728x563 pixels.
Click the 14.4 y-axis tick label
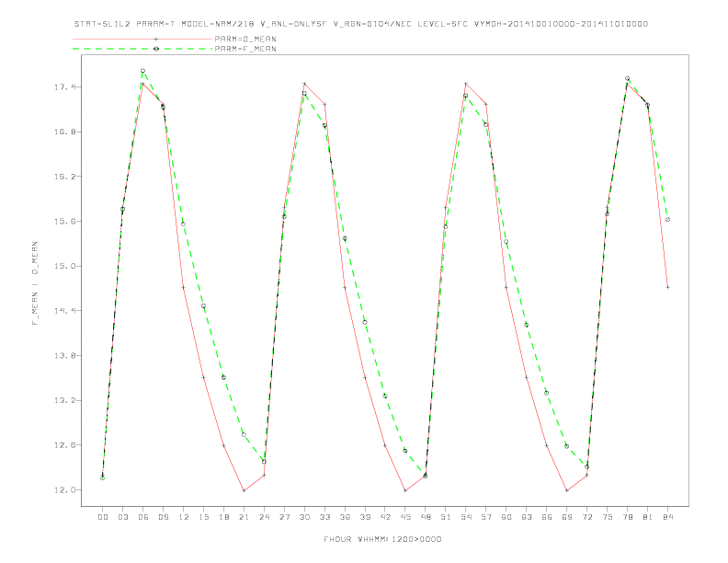point(64,311)
